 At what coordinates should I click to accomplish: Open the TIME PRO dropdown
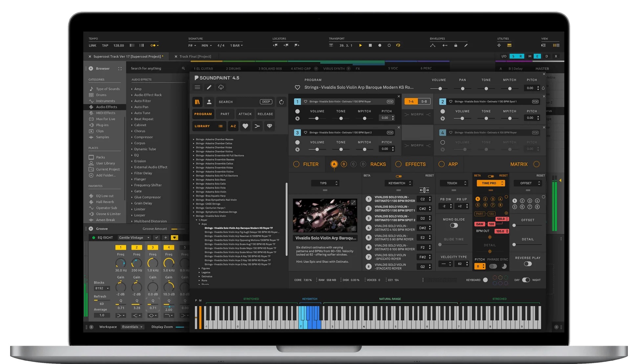[x=491, y=183]
